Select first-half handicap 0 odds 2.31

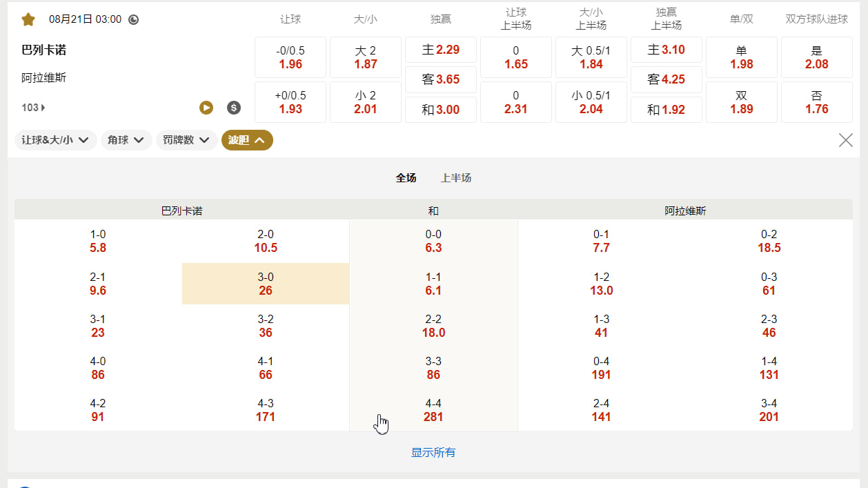tap(516, 102)
